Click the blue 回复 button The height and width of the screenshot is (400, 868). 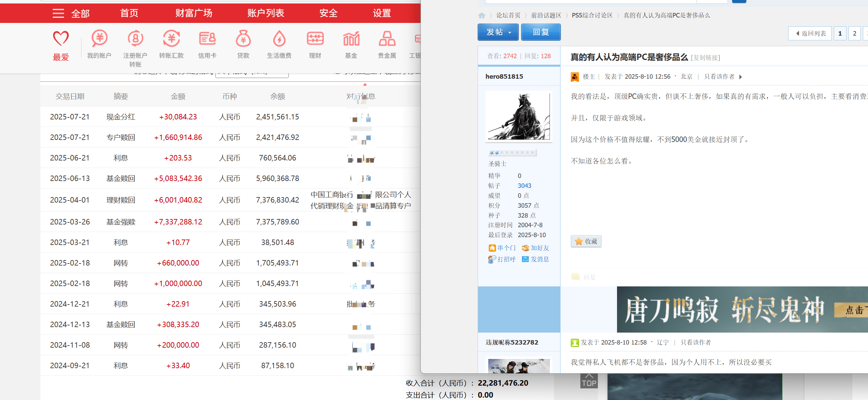coord(541,32)
